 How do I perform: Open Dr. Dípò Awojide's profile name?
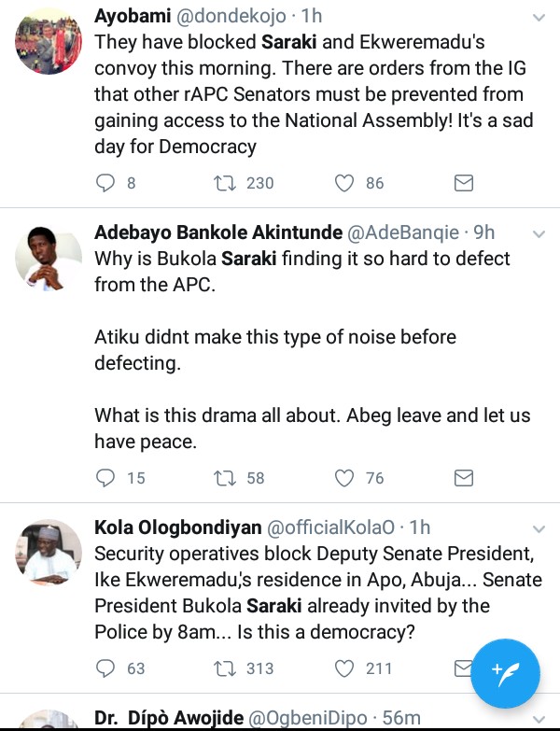pos(166,718)
